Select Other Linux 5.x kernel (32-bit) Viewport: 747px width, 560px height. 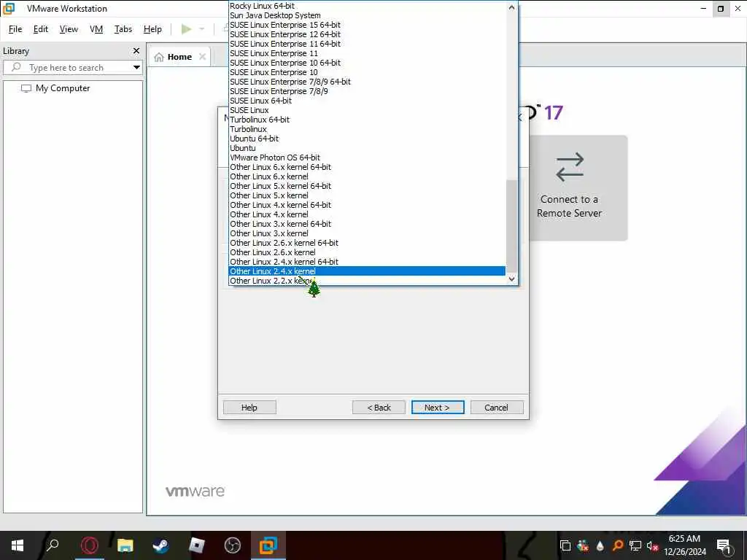tap(367, 195)
